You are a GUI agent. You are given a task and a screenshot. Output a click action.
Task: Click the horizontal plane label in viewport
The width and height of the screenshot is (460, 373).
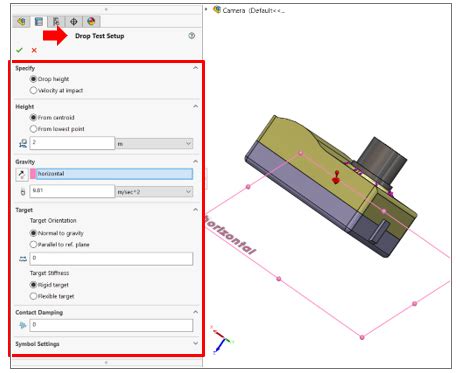(229, 235)
